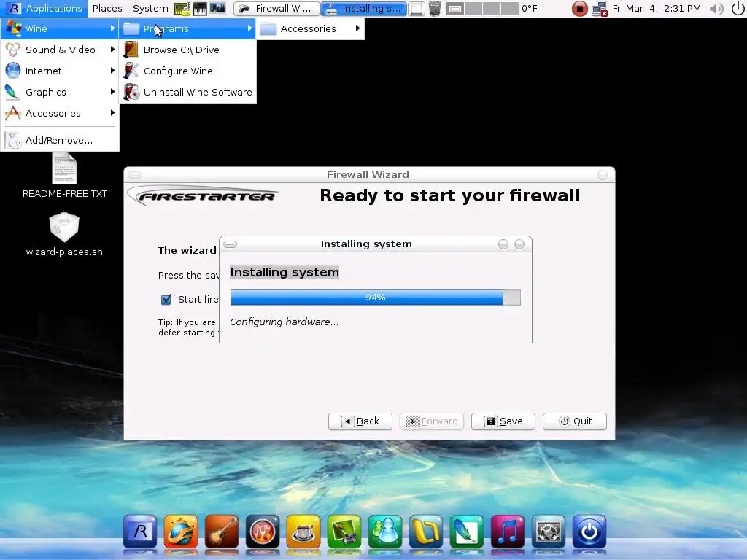Open the music notes player dock icon
The width and height of the screenshot is (747, 560).
(x=508, y=531)
